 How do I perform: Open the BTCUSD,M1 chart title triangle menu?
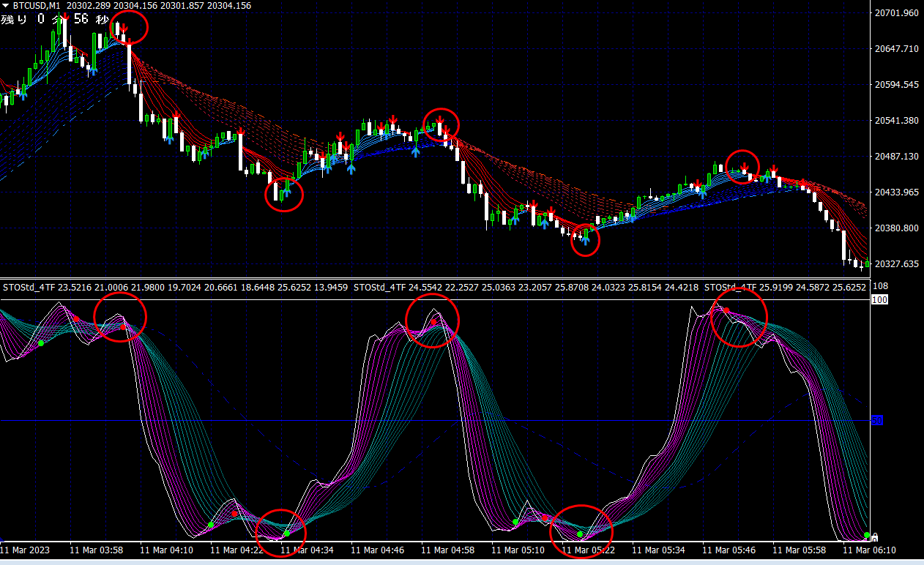tap(6, 5)
